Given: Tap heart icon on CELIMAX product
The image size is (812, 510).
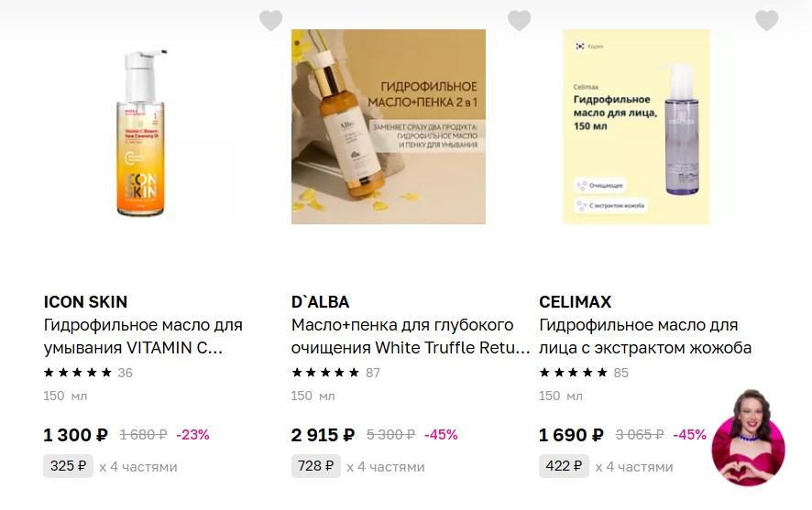Looking at the screenshot, I should click(x=766, y=20).
